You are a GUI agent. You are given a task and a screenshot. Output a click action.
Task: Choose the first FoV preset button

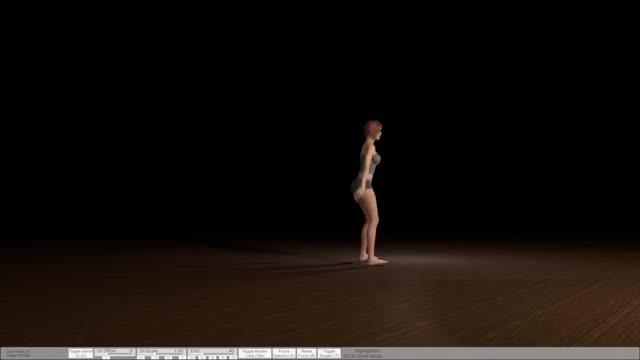click(192, 358)
